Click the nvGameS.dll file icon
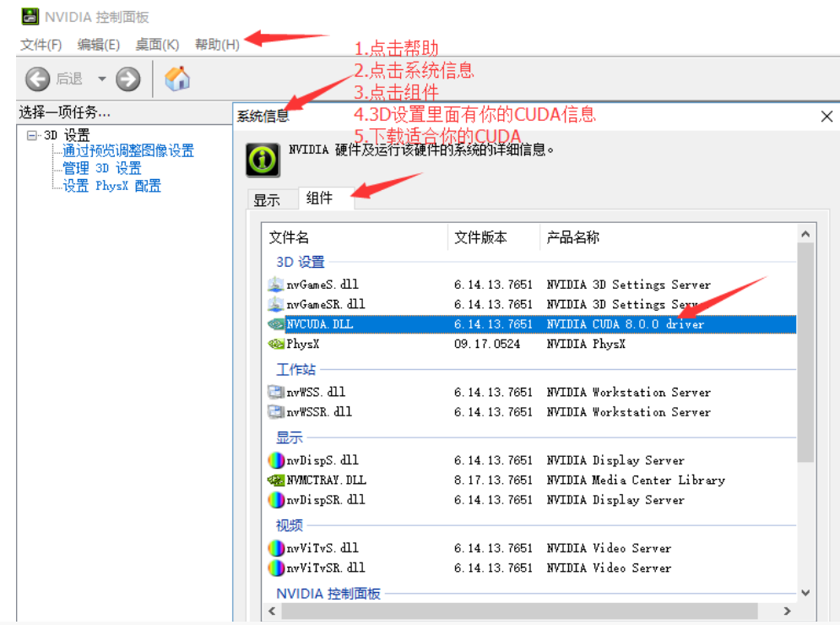This screenshot has width=840, height=625. (279, 284)
